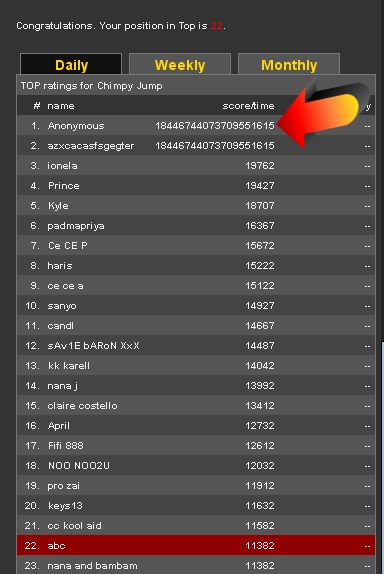Click score 18707 in Kyle's row
384x574 pixels.
(260, 206)
